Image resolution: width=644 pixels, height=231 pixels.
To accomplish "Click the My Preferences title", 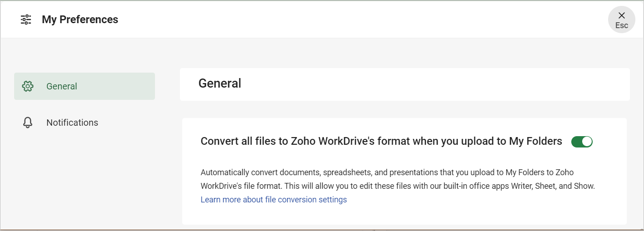I will click(80, 20).
